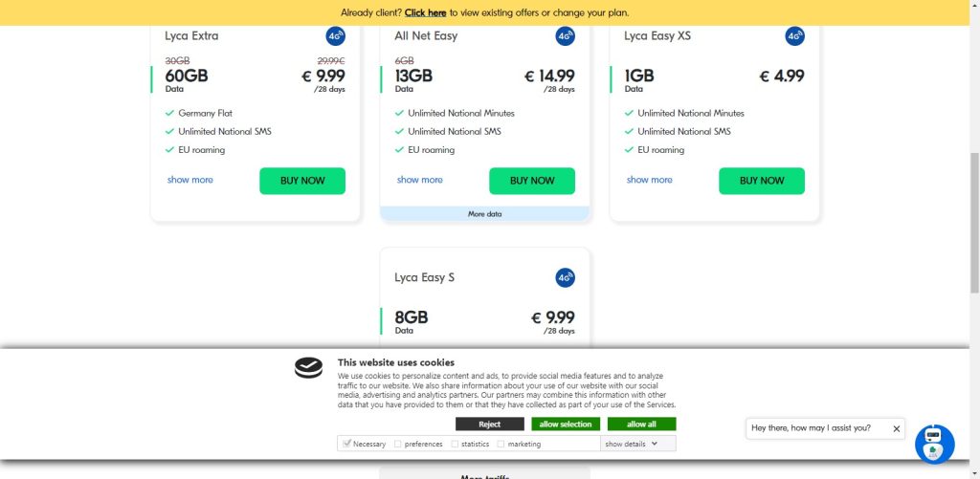Expand 'show more' under Lyca Easy XS
The image size is (980, 479).
tap(650, 180)
